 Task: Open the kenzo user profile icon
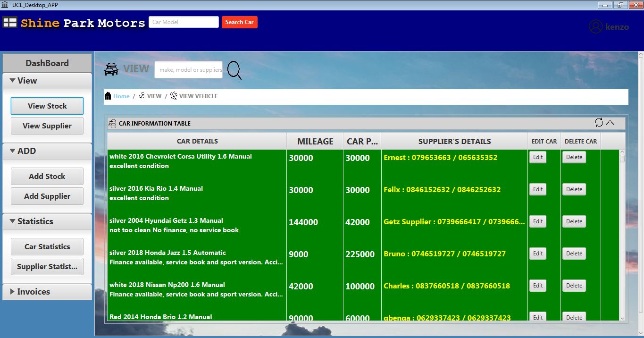tap(596, 26)
